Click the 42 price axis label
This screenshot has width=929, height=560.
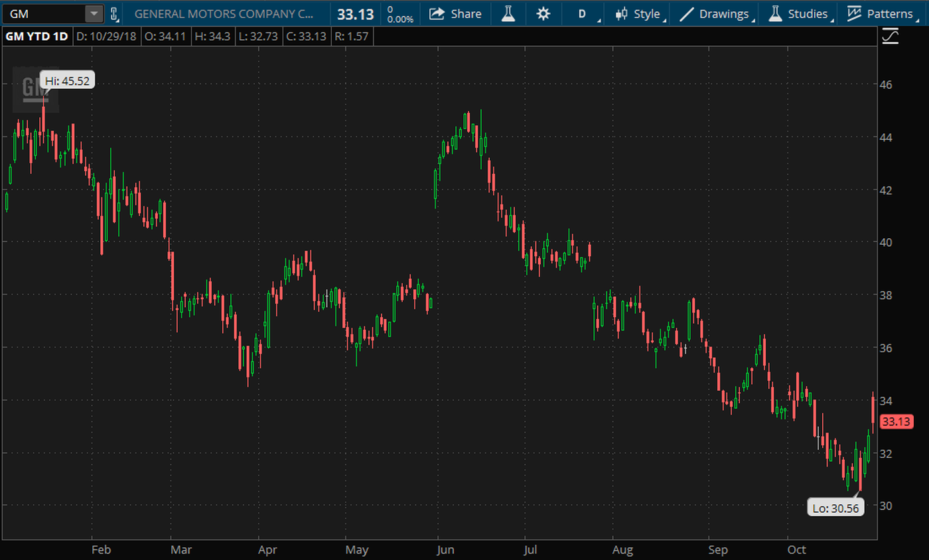(x=886, y=190)
